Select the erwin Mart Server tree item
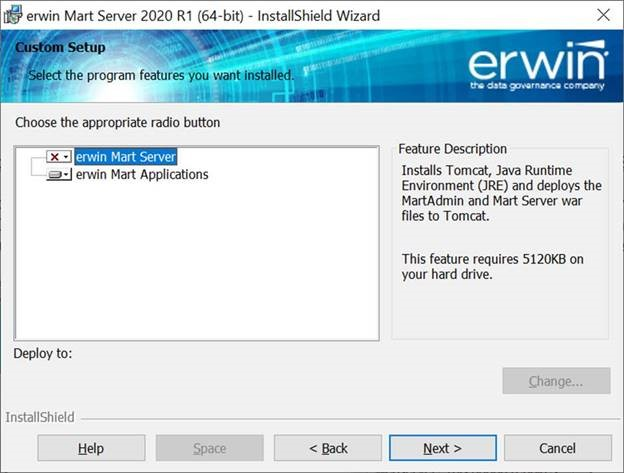Viewport: 624px width, 473px height. (x=126, y=157)
